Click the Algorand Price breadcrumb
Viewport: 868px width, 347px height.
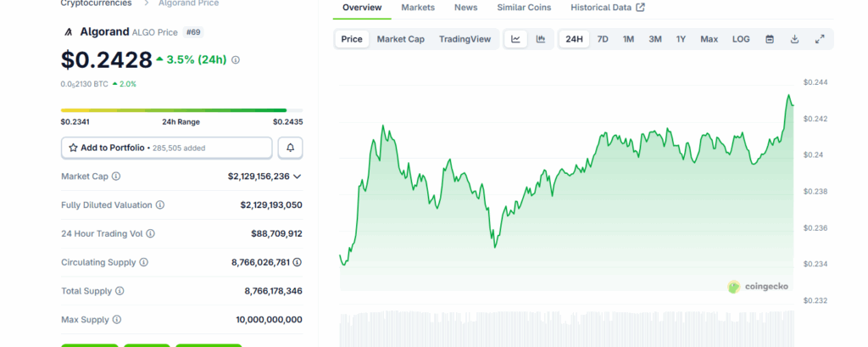(189, 3)
